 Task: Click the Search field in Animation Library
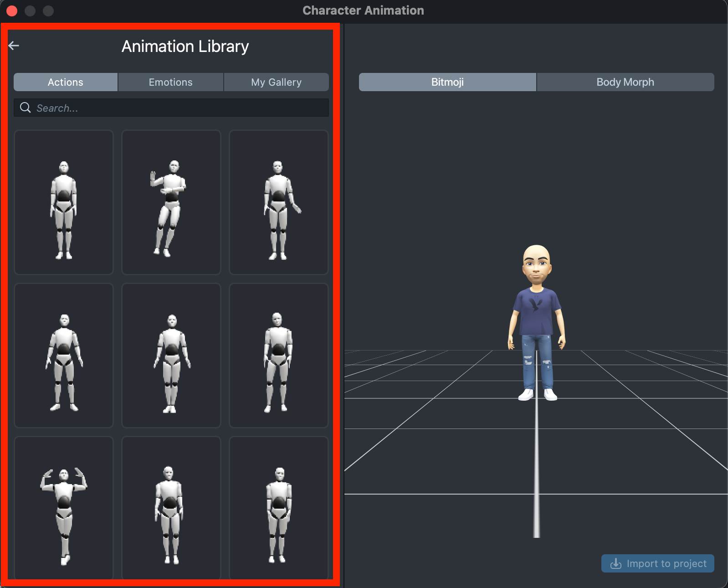click(178, 108)
